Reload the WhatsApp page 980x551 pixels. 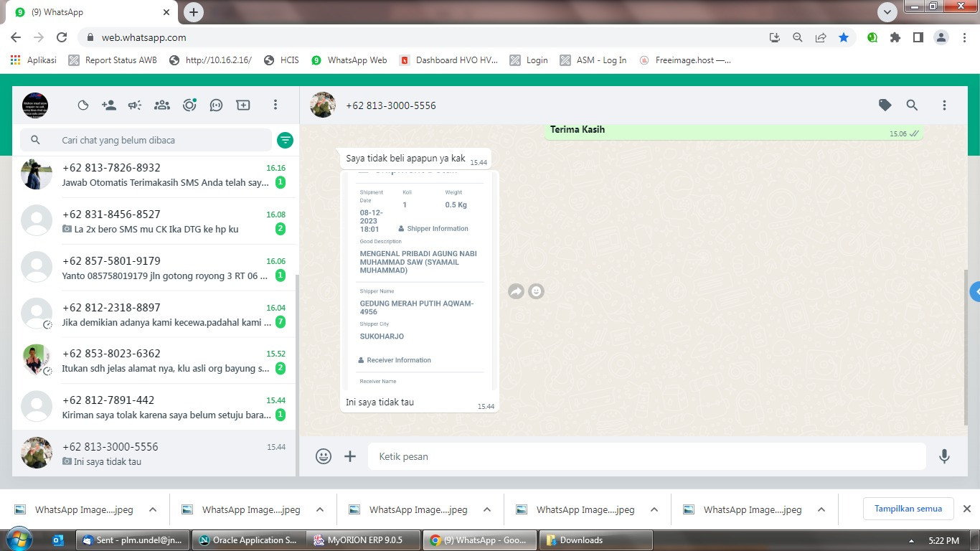pos(62,37)
